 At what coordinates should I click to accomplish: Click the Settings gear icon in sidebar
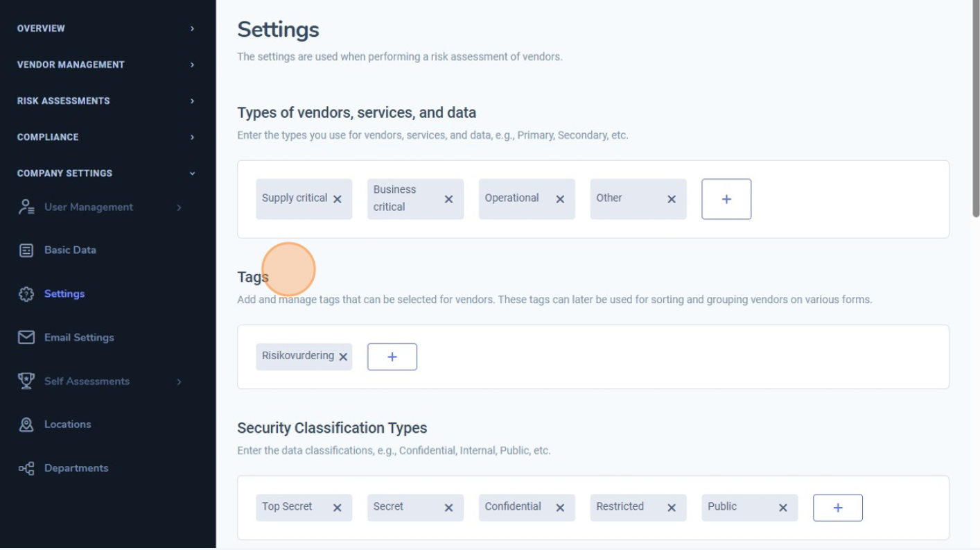[26, 294]
